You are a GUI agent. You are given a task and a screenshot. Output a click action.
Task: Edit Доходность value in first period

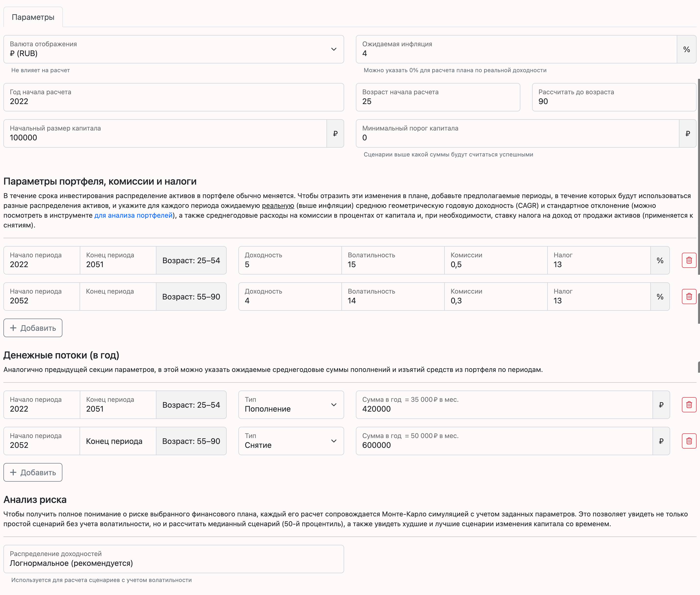290,260
